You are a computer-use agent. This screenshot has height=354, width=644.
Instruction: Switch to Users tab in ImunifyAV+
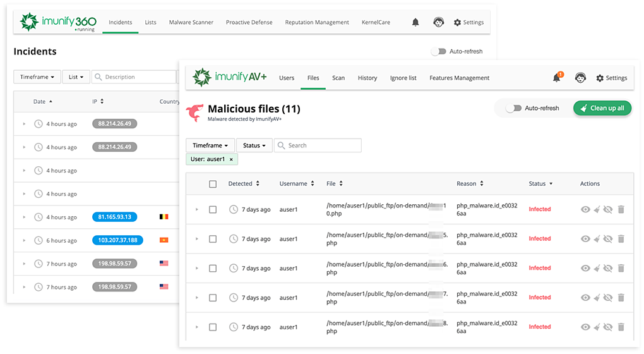(287, 78)
